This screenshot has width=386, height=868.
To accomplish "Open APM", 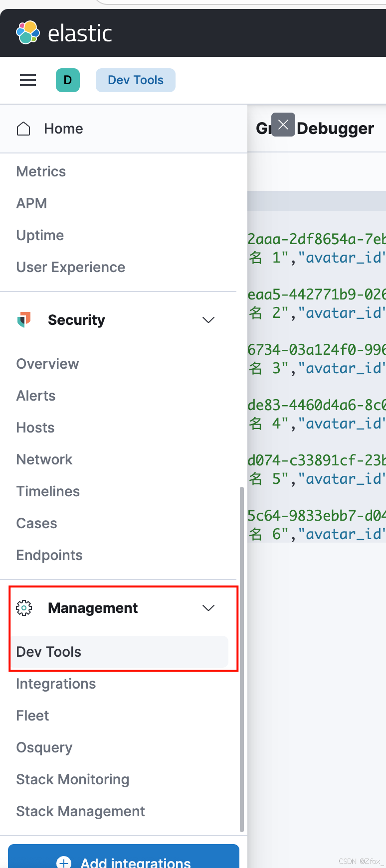I will (31, 203).
